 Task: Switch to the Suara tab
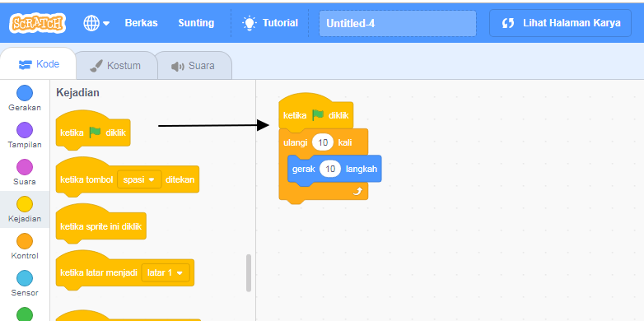(x=193, y=66)
